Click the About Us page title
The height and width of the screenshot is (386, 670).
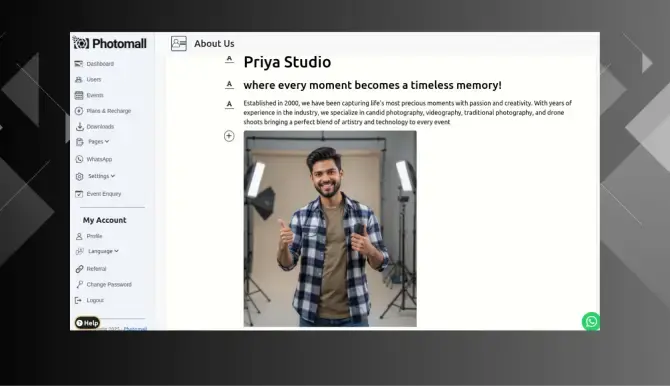pyautogui.click(x=214, y=44)
